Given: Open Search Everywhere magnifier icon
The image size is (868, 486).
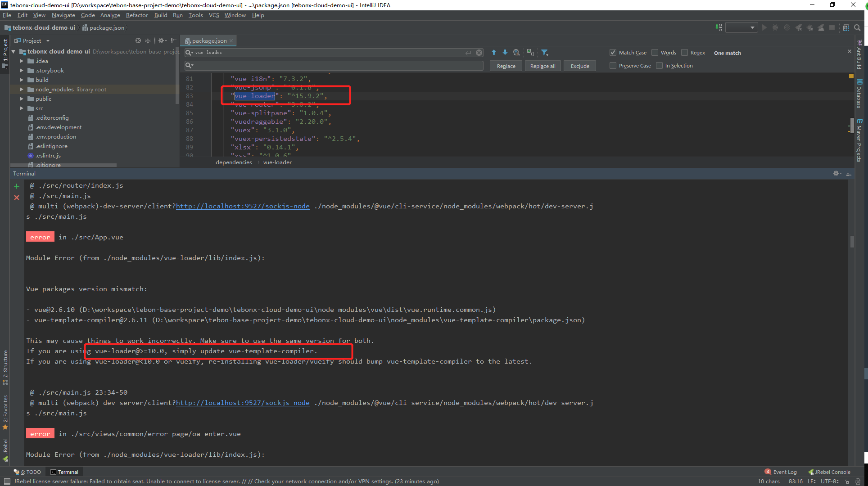Looking at the screenshot, I should pyautogui.click(x=857, y=27).
